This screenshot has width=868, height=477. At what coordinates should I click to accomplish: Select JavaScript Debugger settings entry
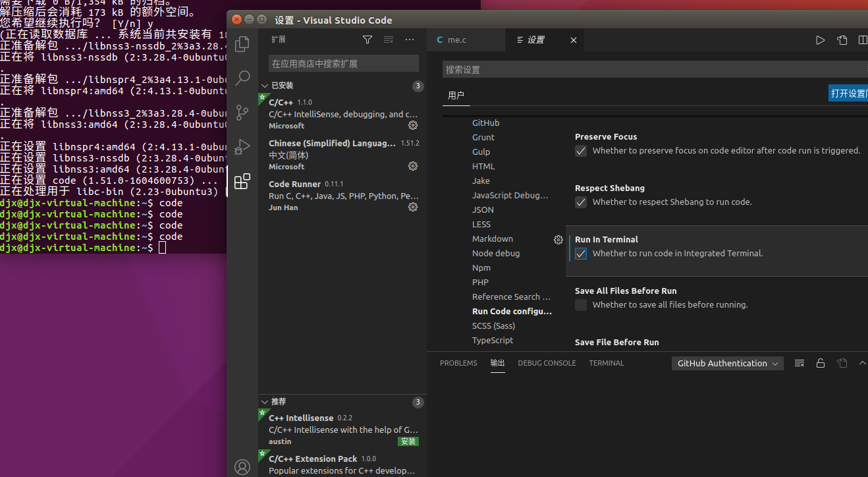510,196
